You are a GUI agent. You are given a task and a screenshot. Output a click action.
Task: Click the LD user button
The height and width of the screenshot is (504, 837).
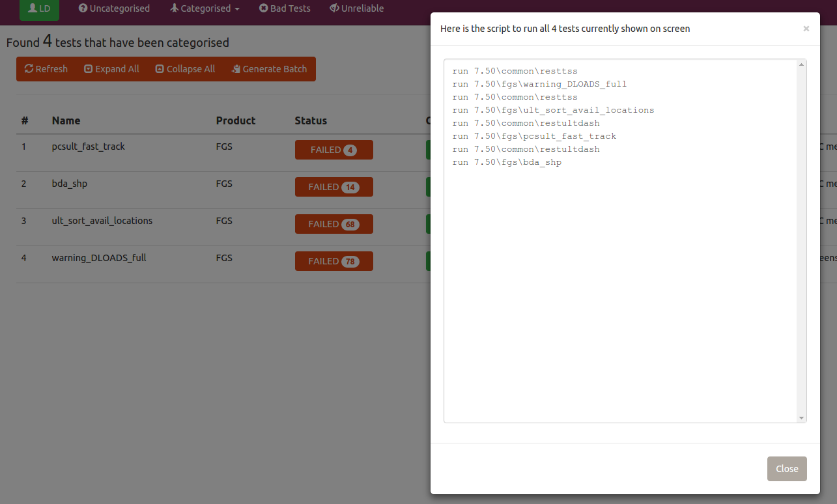pos(39,8)
